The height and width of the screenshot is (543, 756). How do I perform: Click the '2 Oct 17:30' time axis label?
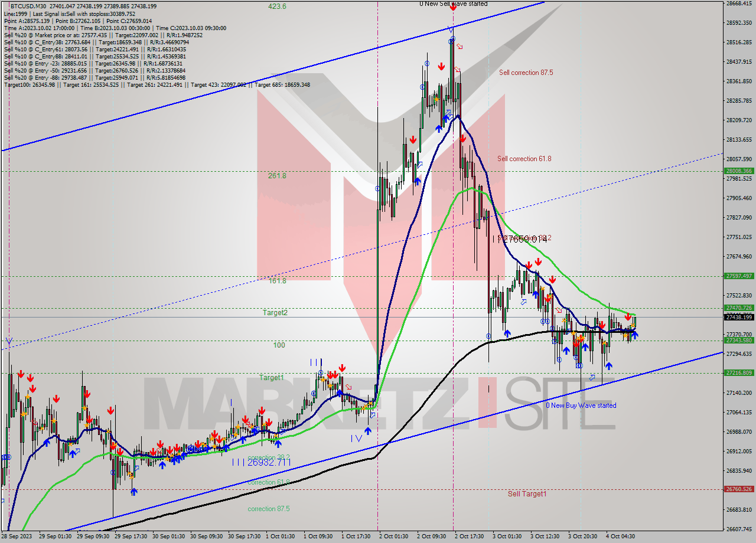click(x=470, y=537)
